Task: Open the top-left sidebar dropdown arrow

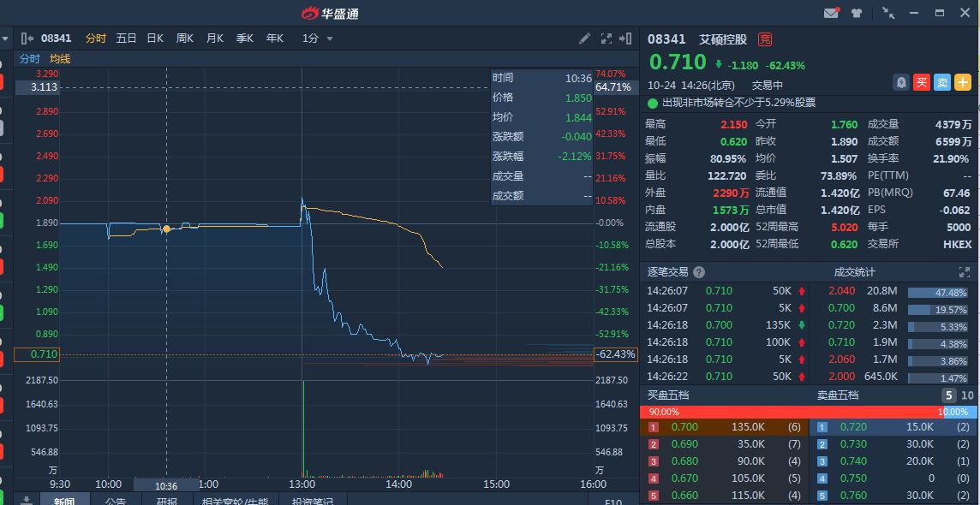Action: 5,38
